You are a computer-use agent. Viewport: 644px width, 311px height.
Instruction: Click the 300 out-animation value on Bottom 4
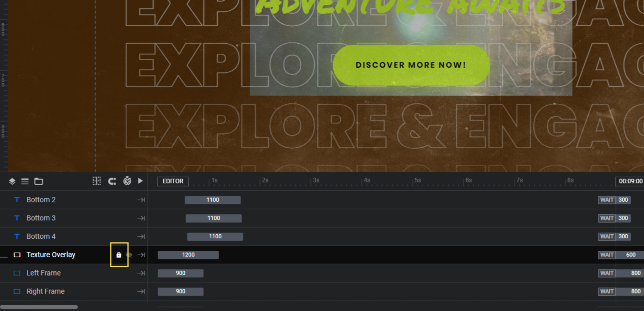coord(623,236)
